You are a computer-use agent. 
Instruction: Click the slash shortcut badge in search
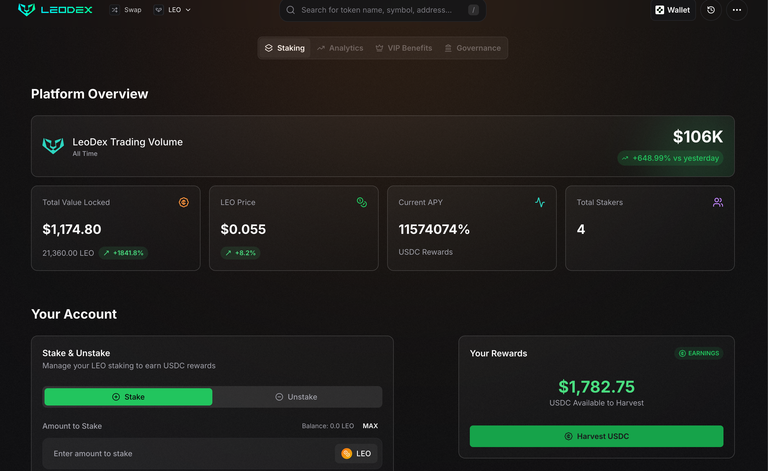click(x=473, y=10)
